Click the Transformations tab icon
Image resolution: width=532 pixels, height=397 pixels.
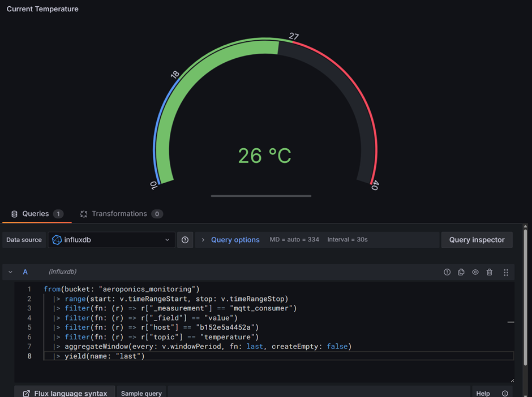[x=84, y=214]
